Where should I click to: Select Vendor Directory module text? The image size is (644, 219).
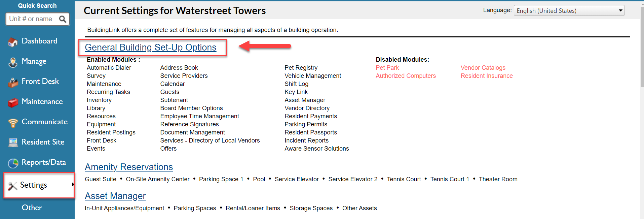point(307,108)
